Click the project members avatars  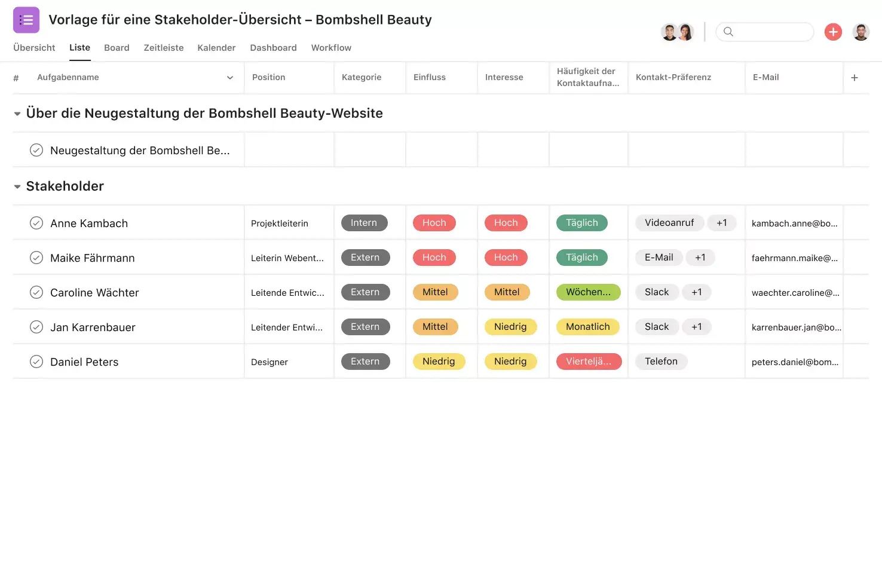[677, 32]
